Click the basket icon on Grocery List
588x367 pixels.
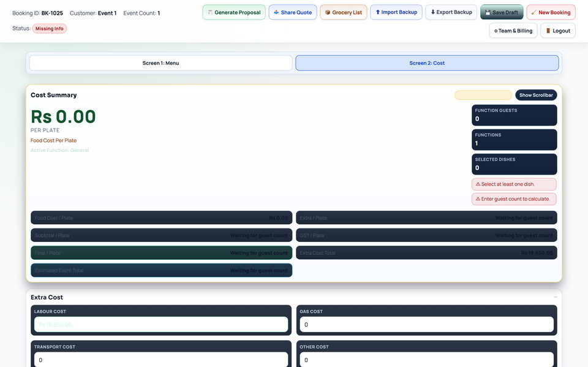tap(327, 12)
